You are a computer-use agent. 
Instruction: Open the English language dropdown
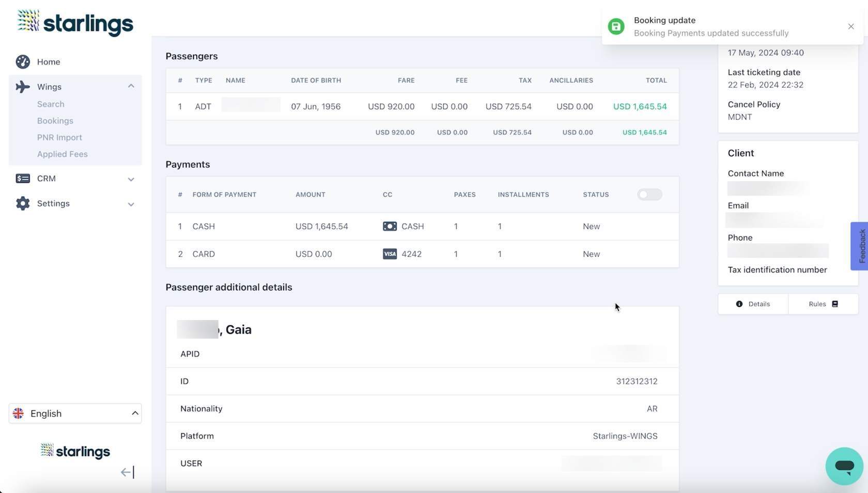(75, 414)
